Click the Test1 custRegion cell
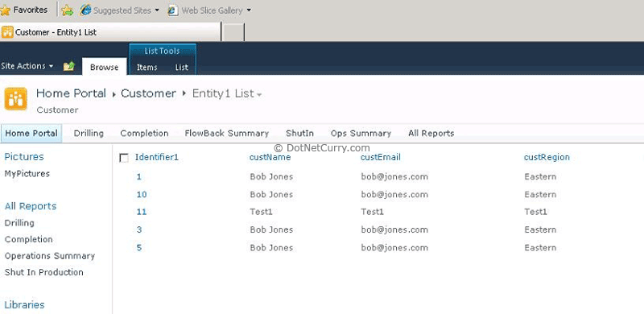The width and height of the screenshot is (644, 314). (535, 212)
